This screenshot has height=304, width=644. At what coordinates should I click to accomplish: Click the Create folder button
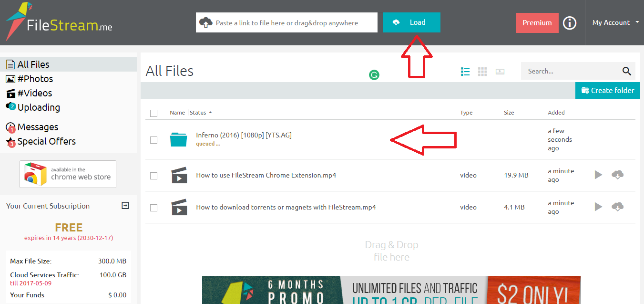click(x=608, y=90)
